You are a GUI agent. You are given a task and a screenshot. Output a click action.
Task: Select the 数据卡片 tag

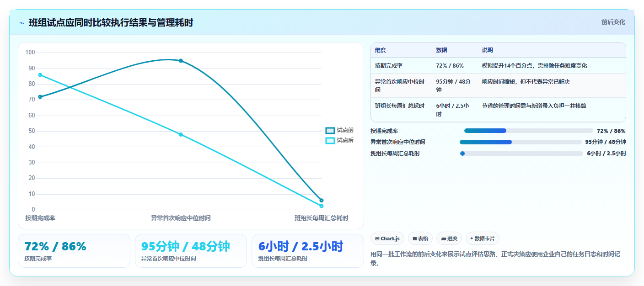[482, 238]
